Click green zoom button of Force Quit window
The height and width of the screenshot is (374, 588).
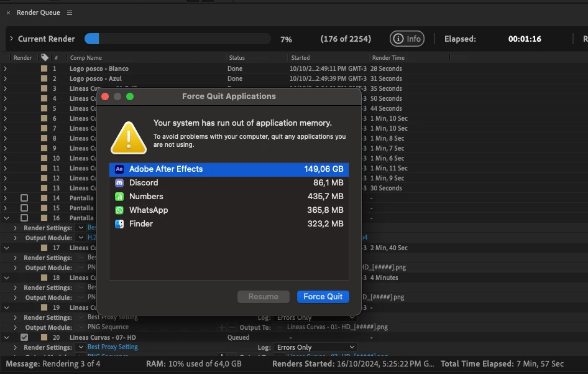click(x=130, y=96)
